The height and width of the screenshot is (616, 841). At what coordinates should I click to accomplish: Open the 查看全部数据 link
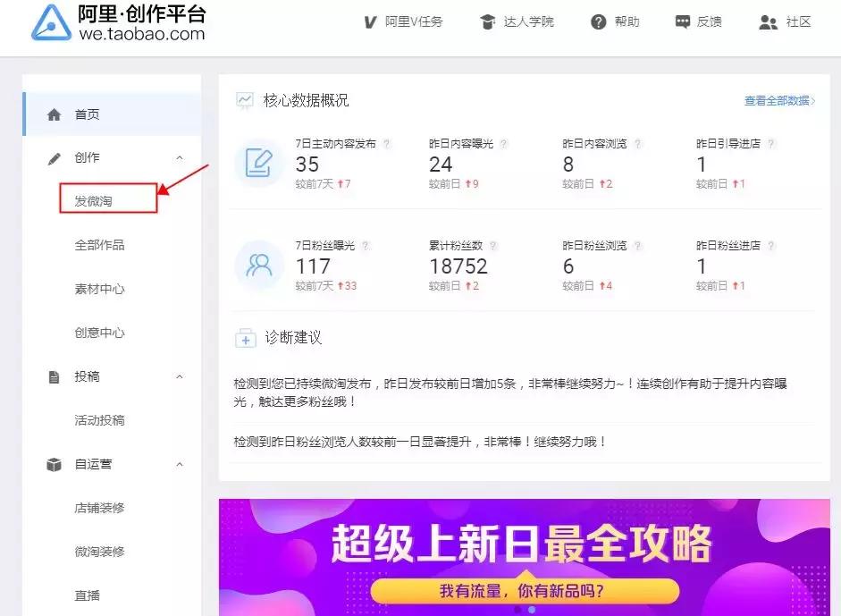click(777, 101)
